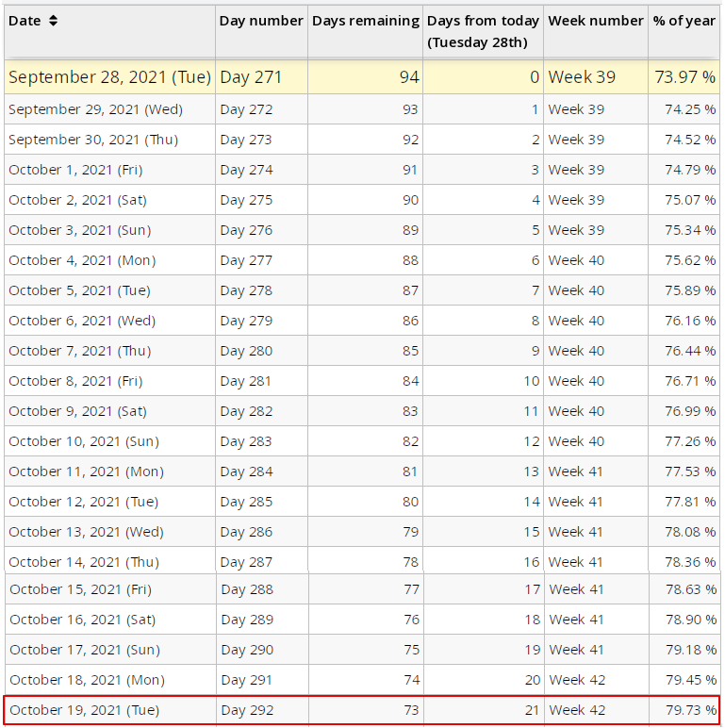Select October 15, 2021 (Fri) date
Viewport: 725px width, 728px height.
pos(81,589)
